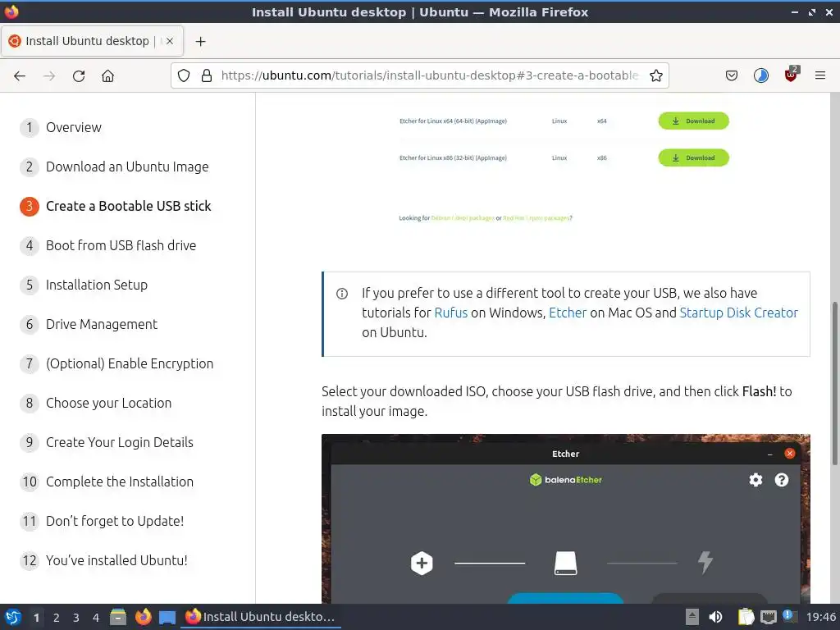Image resolution: width=840 pixels, height=630 pixels.
Task: Click the info icon in the note box
Action: pos(342,294)
